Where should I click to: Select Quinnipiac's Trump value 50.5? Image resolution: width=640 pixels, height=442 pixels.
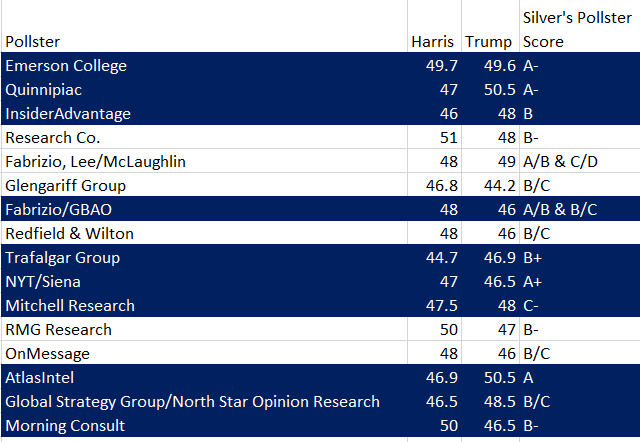tap(490, 89)
